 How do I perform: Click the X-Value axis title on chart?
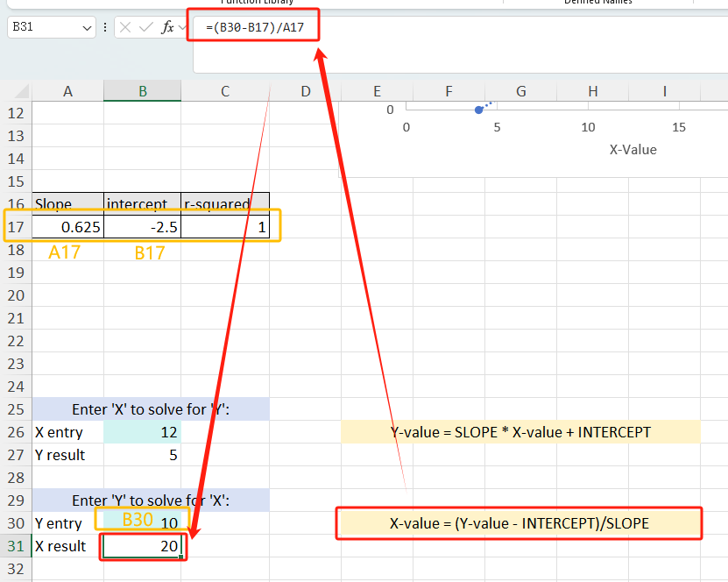pos(633,150)
